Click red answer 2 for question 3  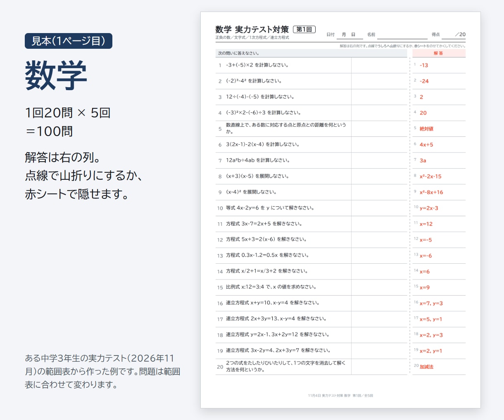(421, 97)
